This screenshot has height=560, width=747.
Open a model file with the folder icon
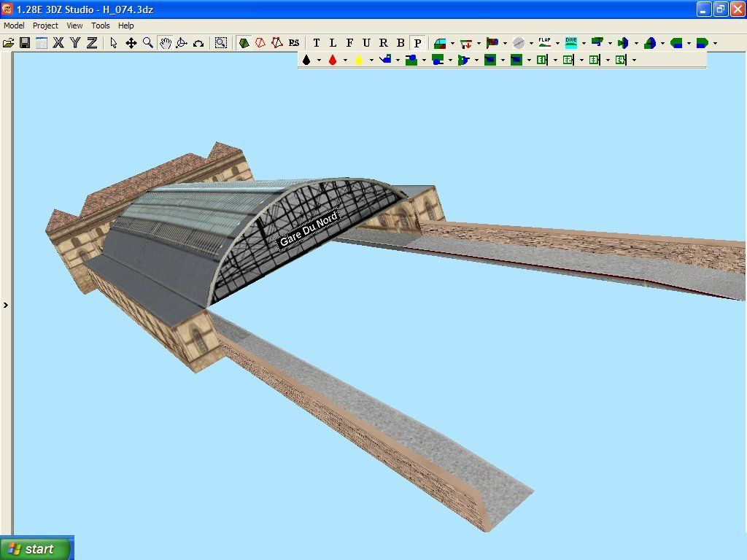point(9,43)
